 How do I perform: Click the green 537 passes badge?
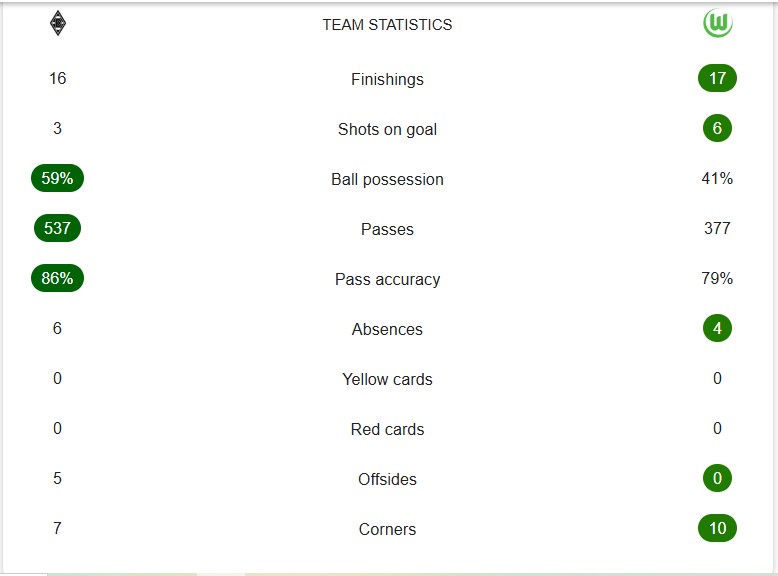click(58, 228)
